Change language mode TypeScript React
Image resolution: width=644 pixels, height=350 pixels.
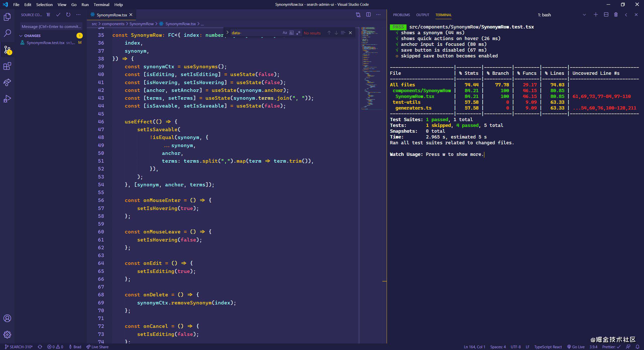(548, 347)
